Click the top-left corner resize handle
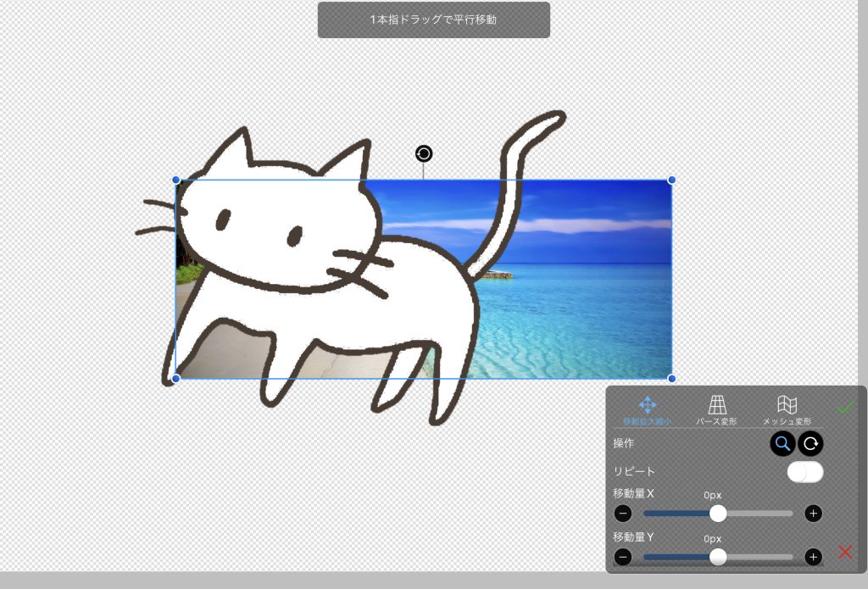The height and width of the screenshot is (589, 868). click(176, 180)
